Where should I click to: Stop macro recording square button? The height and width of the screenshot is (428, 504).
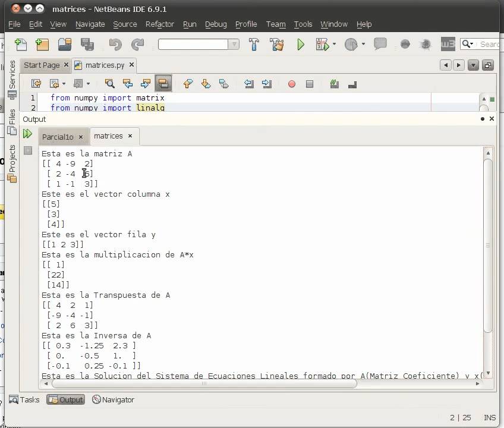[x=310, y=84]
